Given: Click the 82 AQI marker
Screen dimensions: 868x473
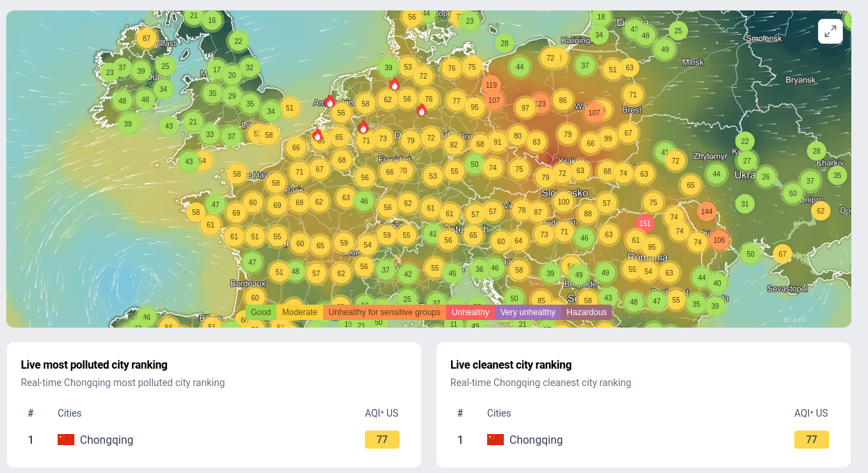Looking at the screenshot, I should tap(454, 145).
